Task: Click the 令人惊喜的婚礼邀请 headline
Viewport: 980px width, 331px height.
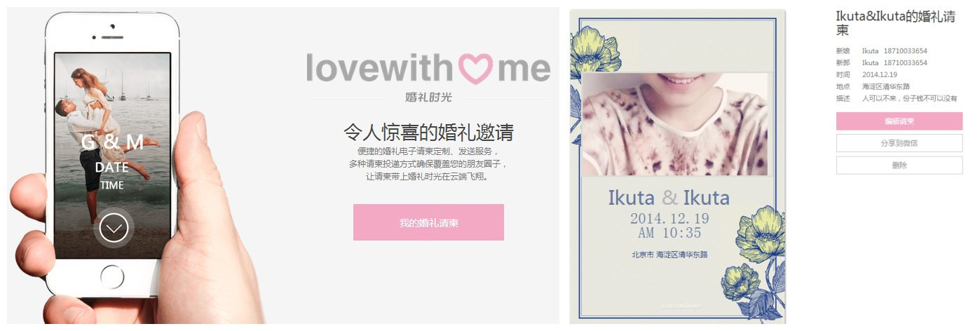Action: [x=428, y=132]
